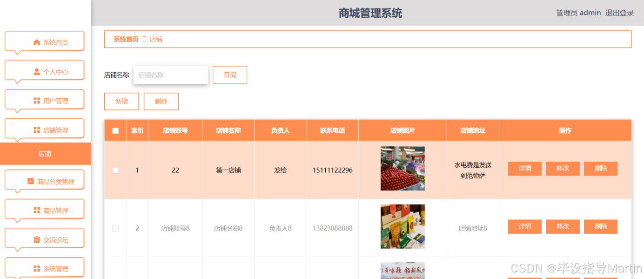This screenshot has height=279, width=644.
Task: Click phone number 15111122296
Action: pos(333,170)
